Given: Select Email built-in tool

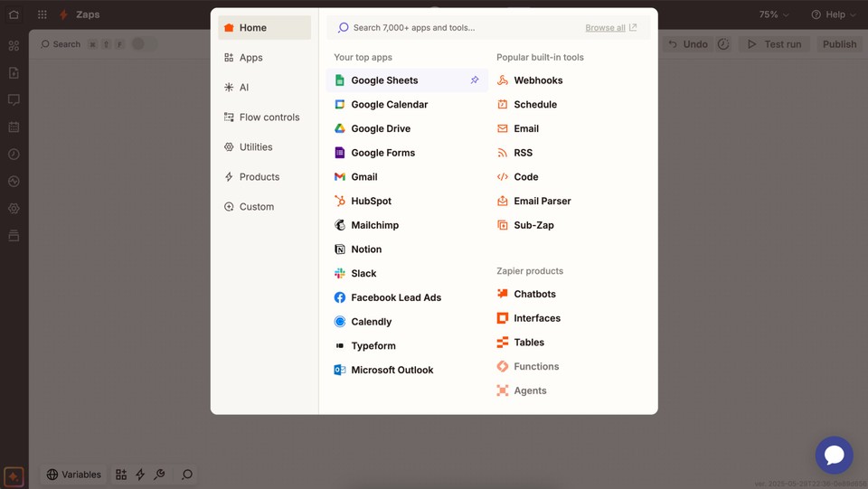Looking at the screenshot, I should coord(569,128).
